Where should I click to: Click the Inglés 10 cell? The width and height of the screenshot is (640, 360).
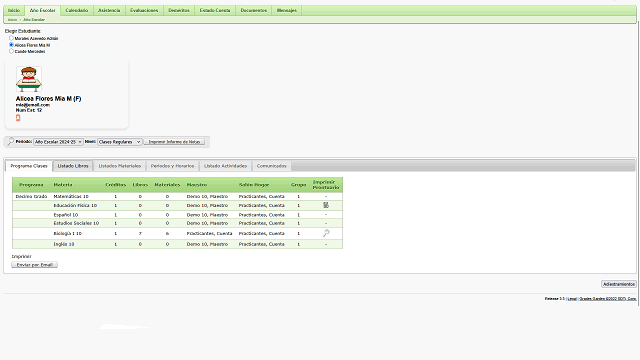click(x=64, y=244)
